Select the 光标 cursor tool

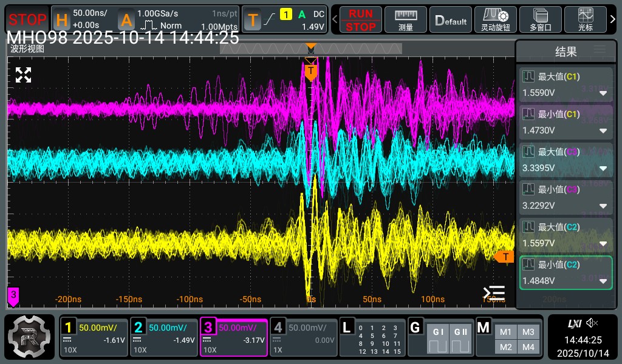point(586,19)
